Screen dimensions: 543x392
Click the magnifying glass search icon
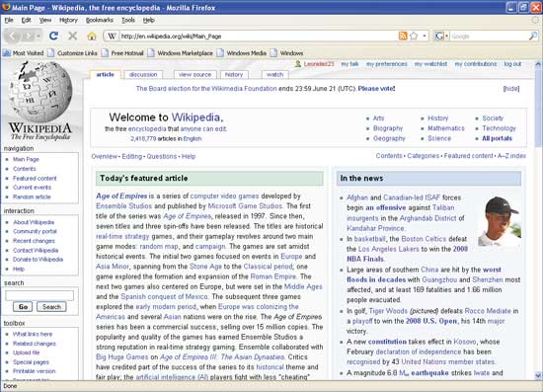coord(533,36)
